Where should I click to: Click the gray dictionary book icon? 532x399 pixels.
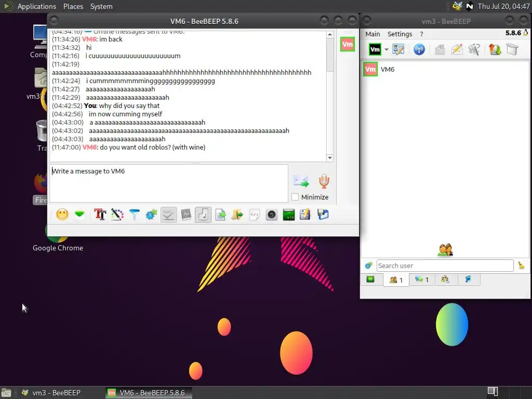coord(186,215)
